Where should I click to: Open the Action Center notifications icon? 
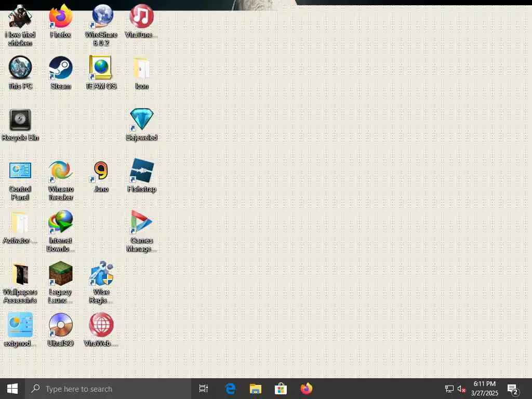click(513, 389)
